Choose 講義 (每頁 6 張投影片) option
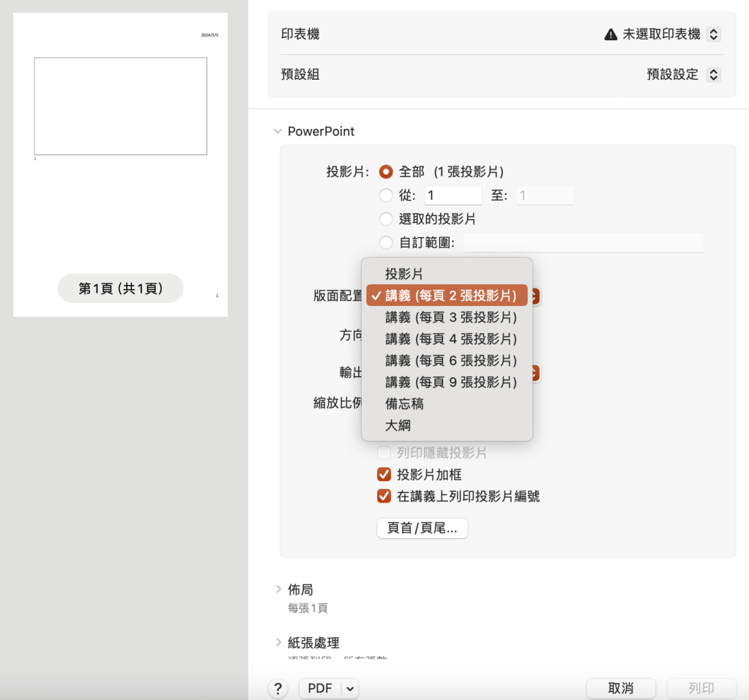 pos(451,360)
